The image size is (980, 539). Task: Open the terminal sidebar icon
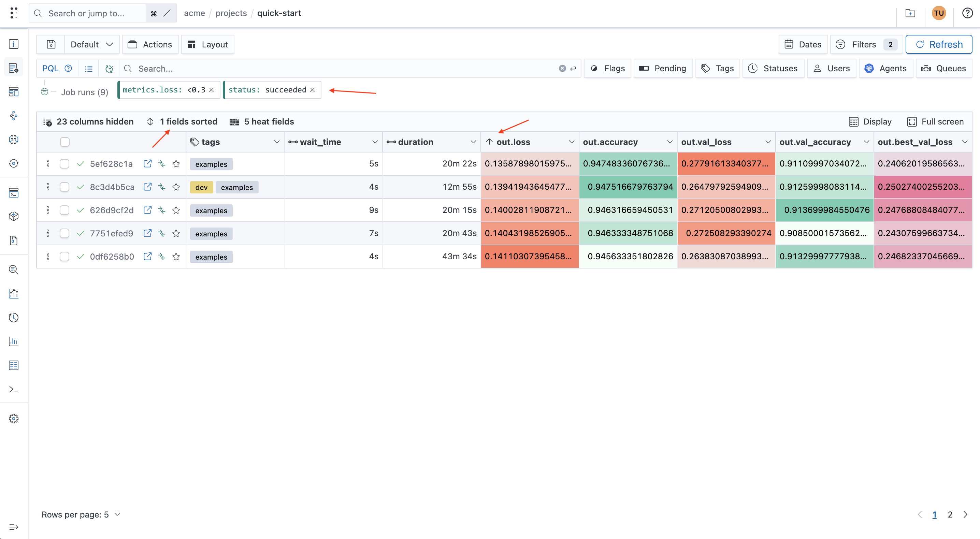click(14, 389)
